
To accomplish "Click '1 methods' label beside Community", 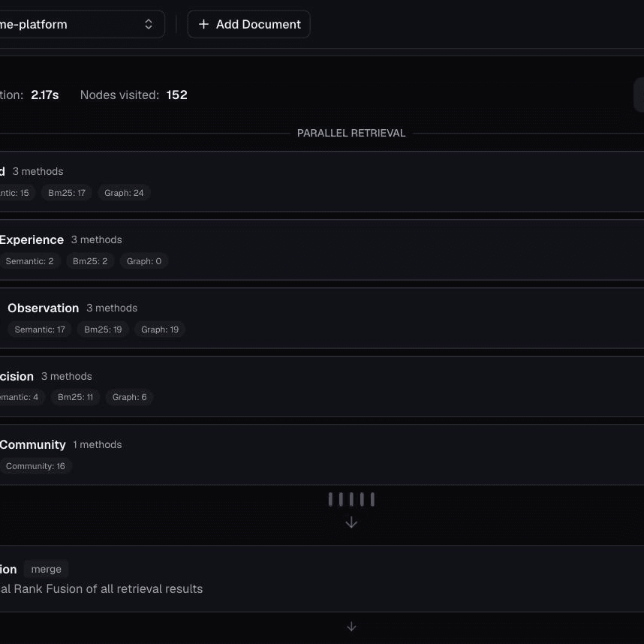I will (x=98, y=445).
